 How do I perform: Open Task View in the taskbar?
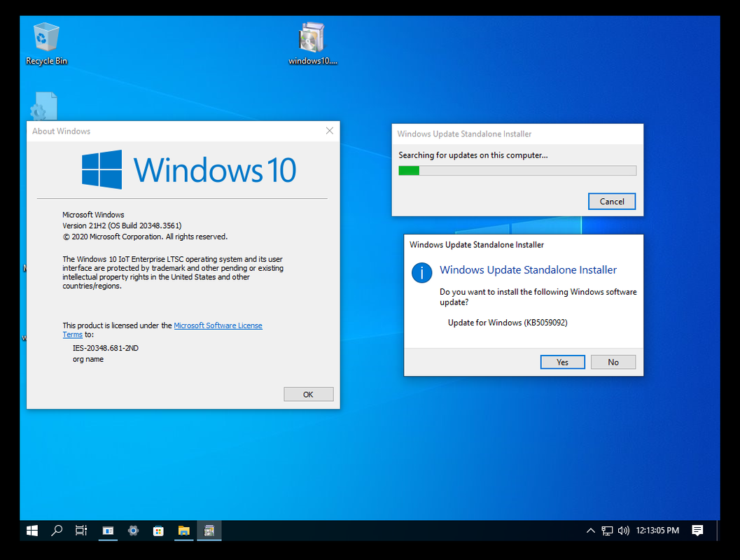(82, 531)
